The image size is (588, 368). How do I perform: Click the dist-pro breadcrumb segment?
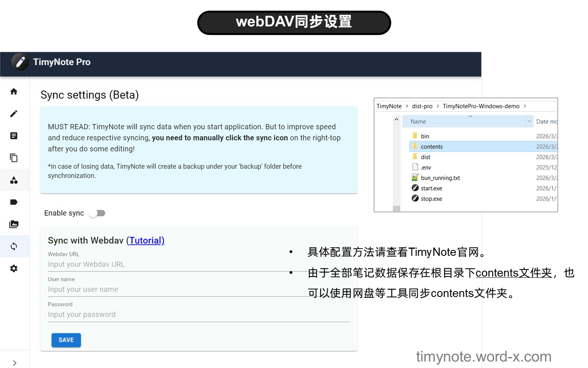(422, 106)
